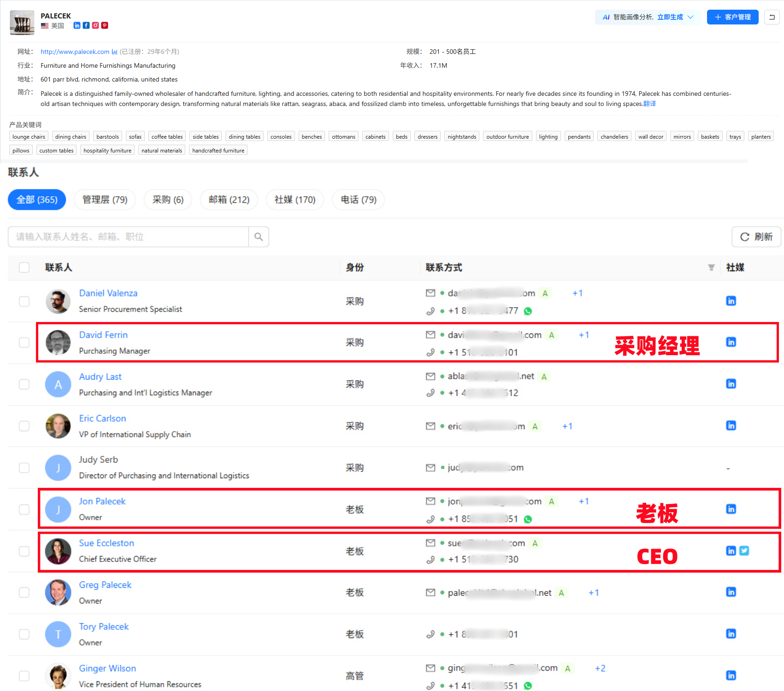Screen dimensions: 784x691
Task: Open David Ferrin's LinkedIn profile icon
Action: [x=731, y=342]
